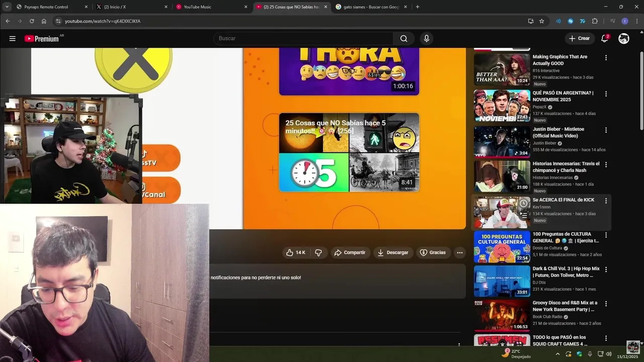Reload the current page

(x=32, y=21)
